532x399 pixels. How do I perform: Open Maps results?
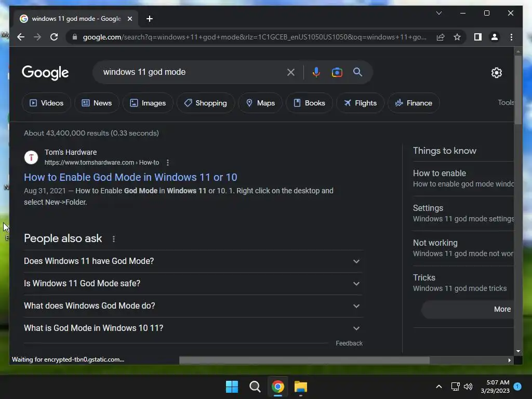coord(260,103)
